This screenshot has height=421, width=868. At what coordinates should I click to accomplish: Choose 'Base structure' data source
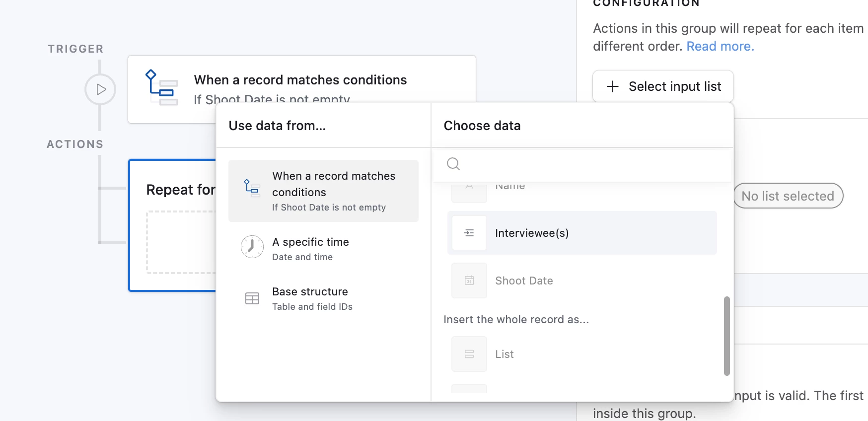(323, 298)
